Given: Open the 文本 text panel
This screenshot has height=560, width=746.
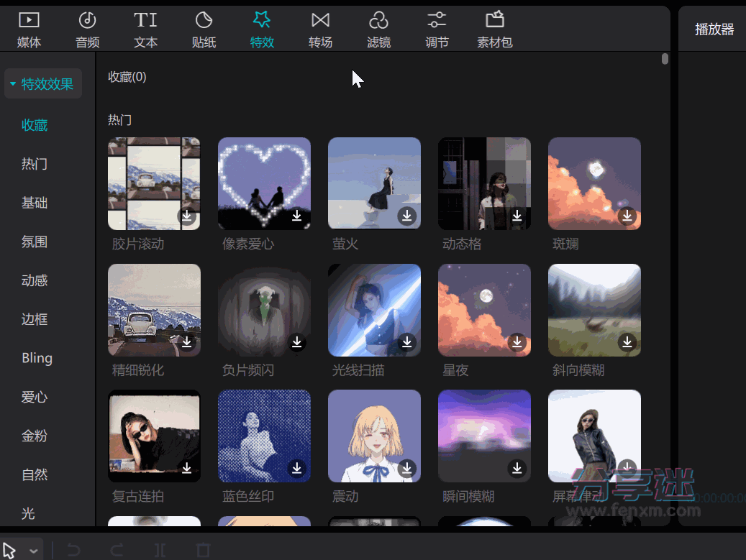Looking at the screenshot, I should click(x=145, y=29).
